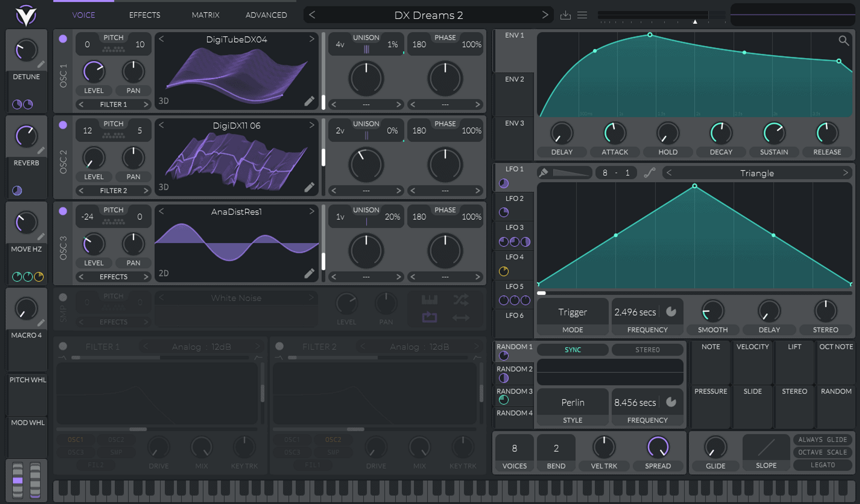Enable the sample oscillator power toggle
This screenshot has height=504, width=860.
(x=63, y=297)
